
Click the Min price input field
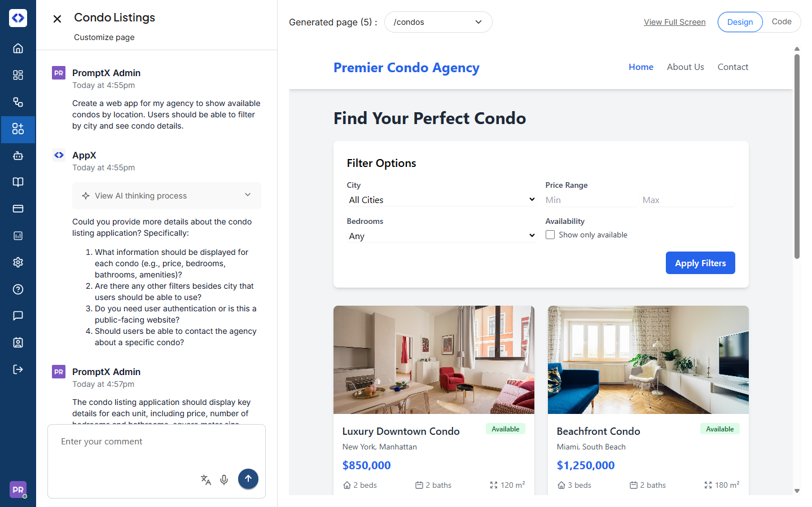coord(591,200)
